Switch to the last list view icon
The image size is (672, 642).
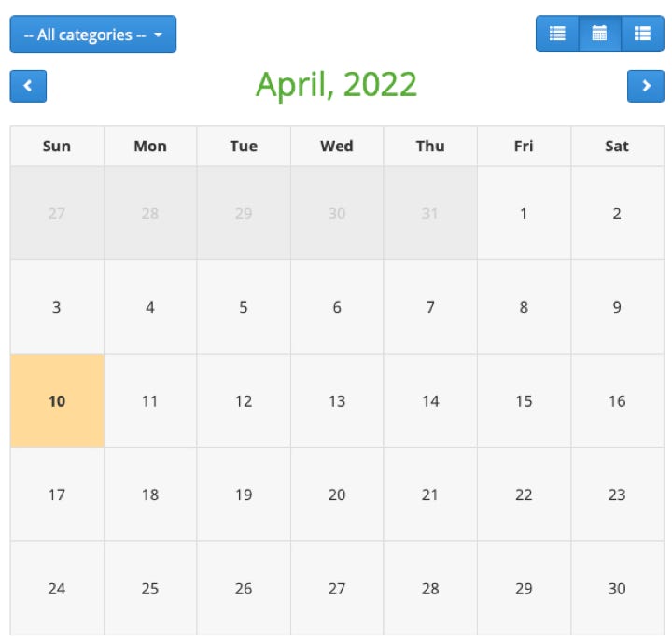pos(642,34)
